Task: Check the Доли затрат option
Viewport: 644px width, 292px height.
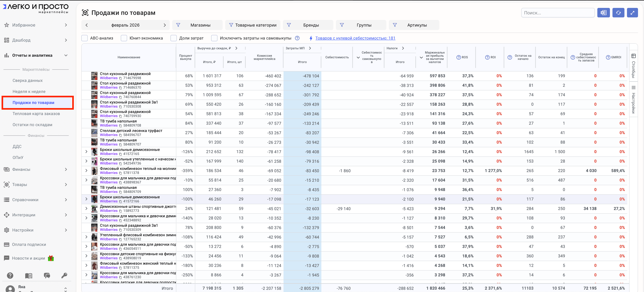Action: pyautogui.click(x=173, y=38)
